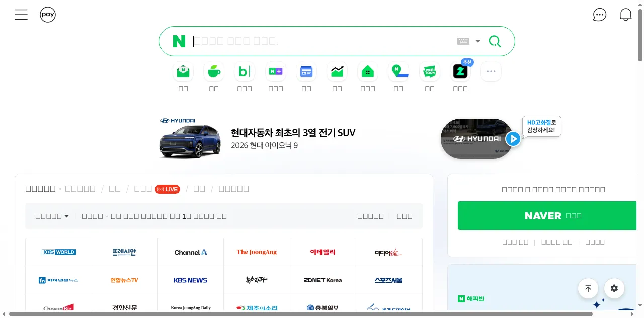Open the black Z Chzzk shortcut

pyautogui.click(x=460, y=72)
